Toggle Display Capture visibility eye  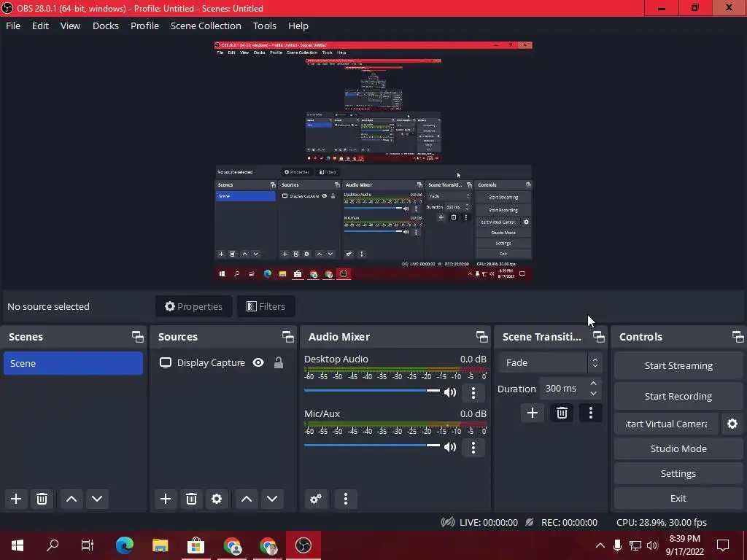(x=258, y=363)
